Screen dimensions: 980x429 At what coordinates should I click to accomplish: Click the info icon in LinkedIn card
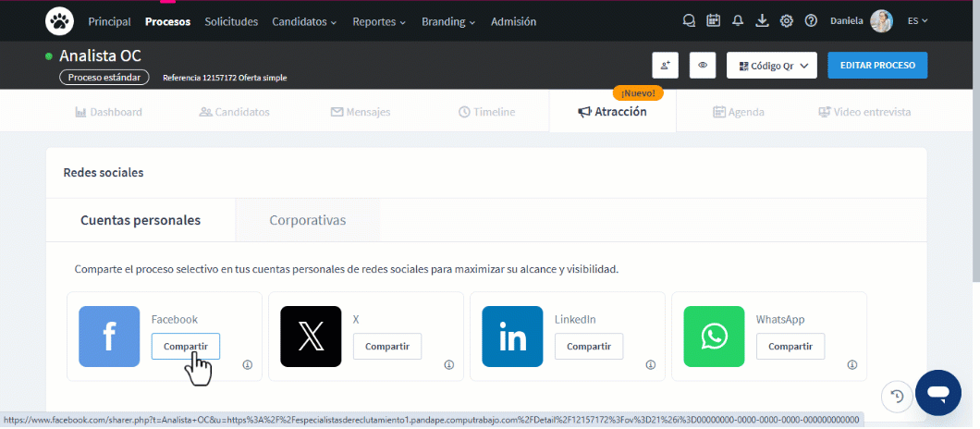click(651, 364)
